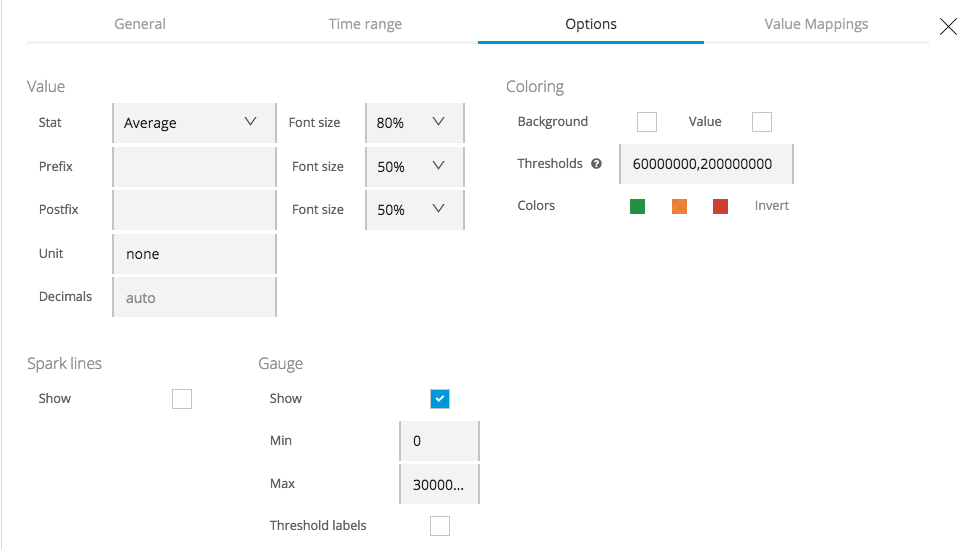Open the 80% font size dropdown

[414, 123]
